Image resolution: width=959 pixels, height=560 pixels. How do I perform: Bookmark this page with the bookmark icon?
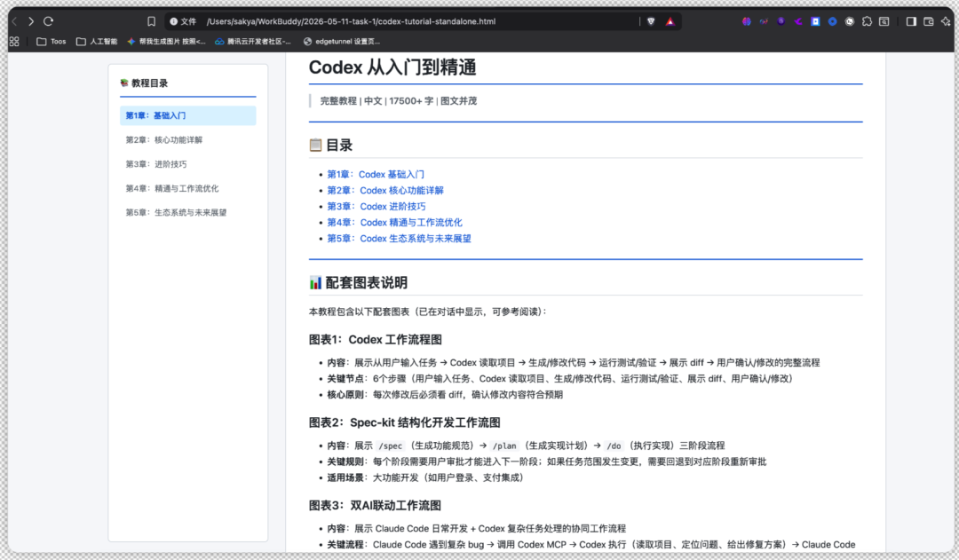click(151, 21)
